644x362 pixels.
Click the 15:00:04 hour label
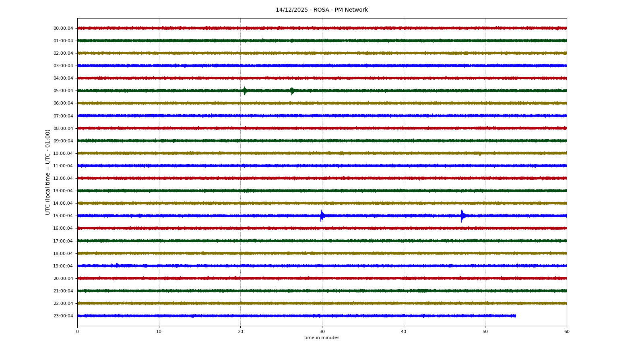[63, 216]
